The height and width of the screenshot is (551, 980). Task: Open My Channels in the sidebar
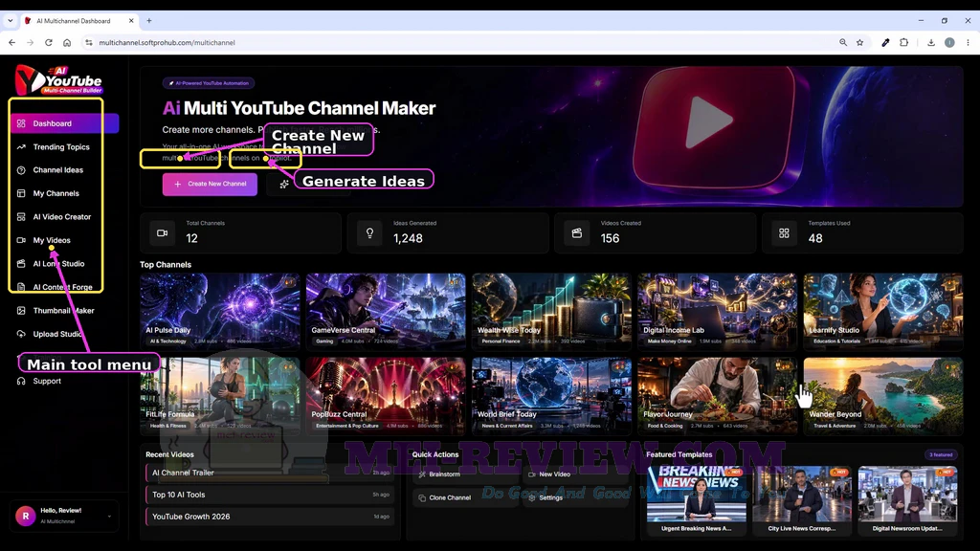(x=56, y=193)
